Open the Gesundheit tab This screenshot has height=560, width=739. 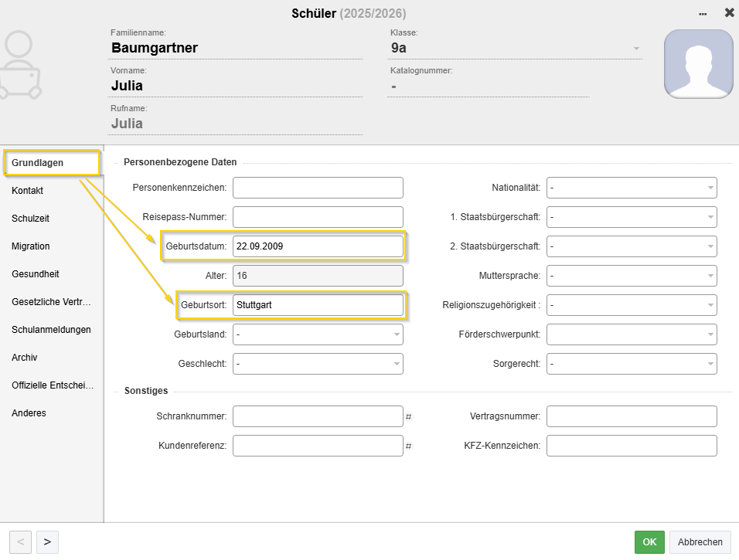point(36,274)
